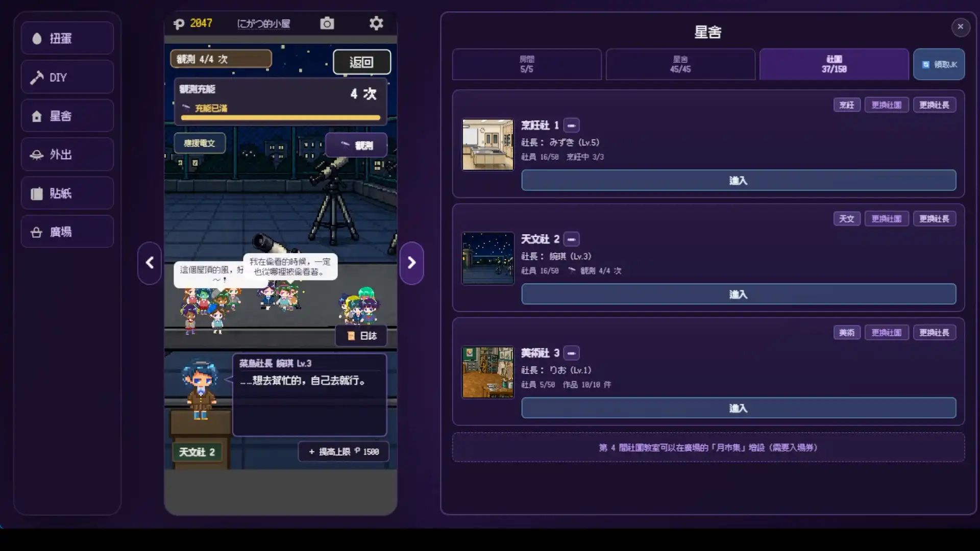This screenshot has height=551, width=980.
Task: Open the 貼紙 sticker menu
Action: click(67, 193)
